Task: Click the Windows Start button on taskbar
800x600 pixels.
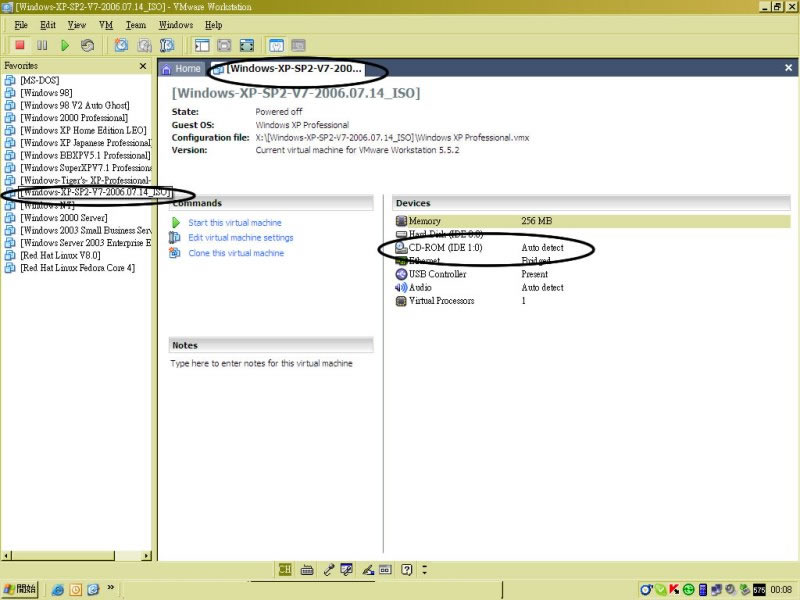Action: click(20, 589)
